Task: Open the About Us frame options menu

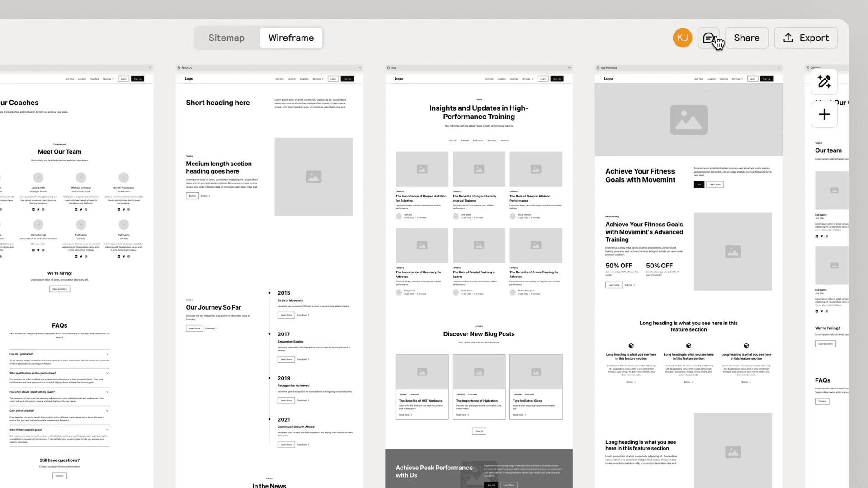Action: (x=360, y=68)
